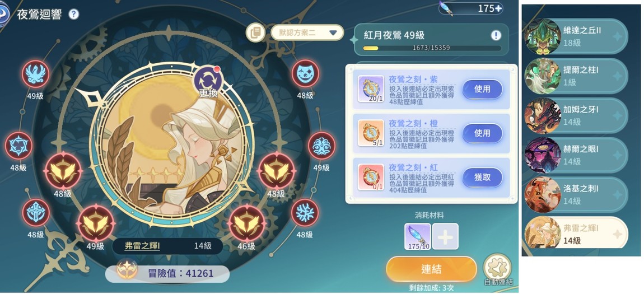This screenshot has height=294, width=644.
Task: Select the jester mask emblem at 48級
Action: click(305, 73)
